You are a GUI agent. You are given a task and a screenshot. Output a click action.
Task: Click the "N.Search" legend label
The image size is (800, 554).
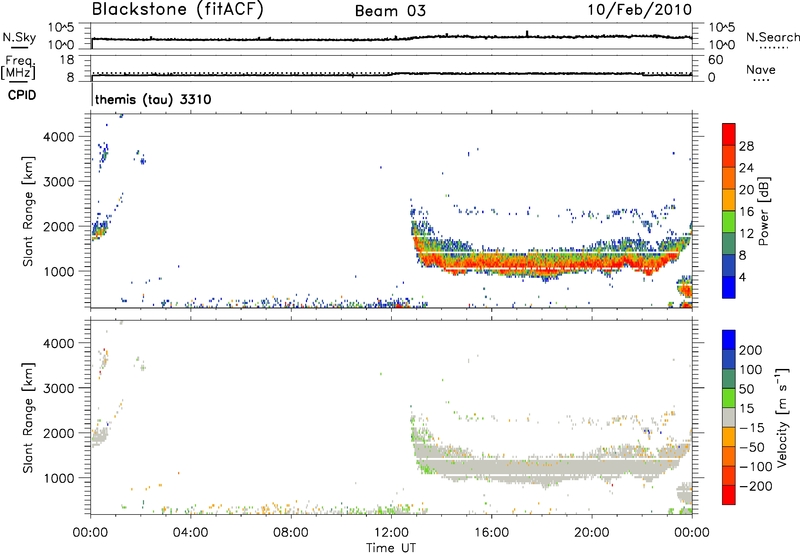(772, 37)
